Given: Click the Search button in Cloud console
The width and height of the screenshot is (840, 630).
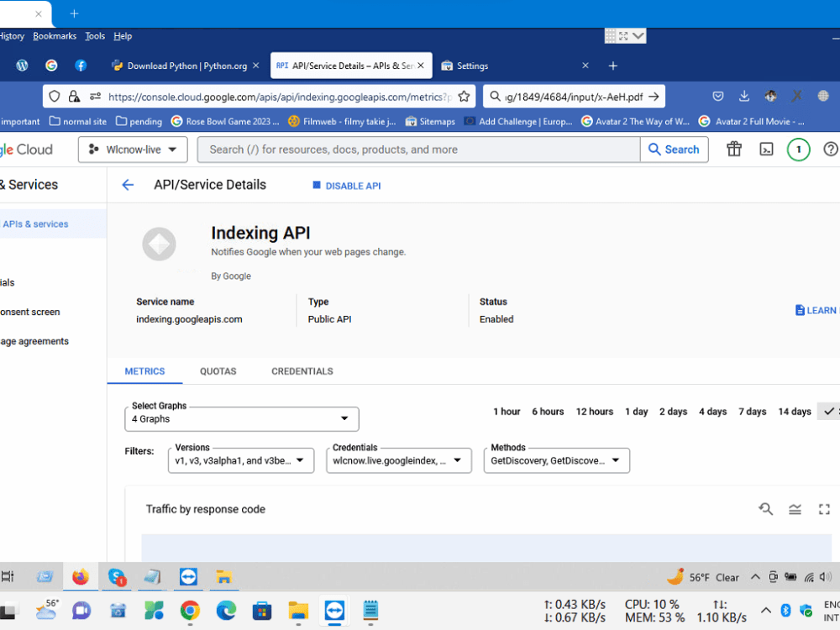Looking at the screenshot, I should [x=674, y=149].
